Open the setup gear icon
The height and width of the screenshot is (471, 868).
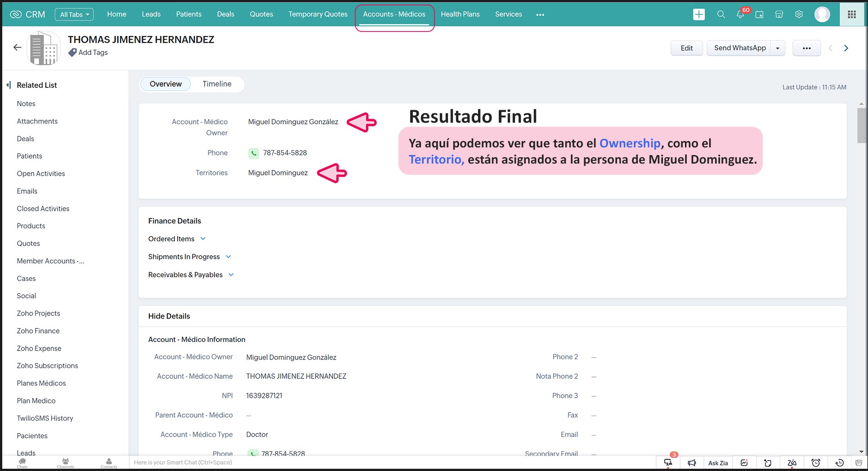[799, 14]
